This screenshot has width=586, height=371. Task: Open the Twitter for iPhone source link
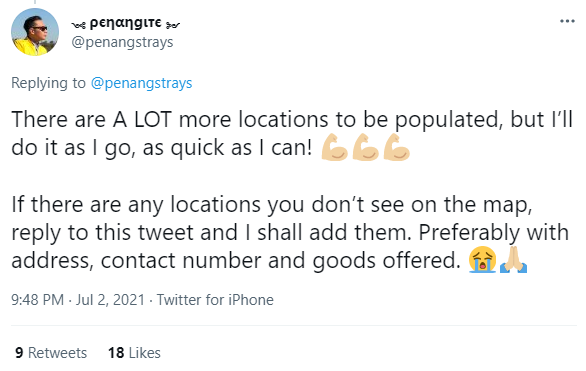(215, 300)
